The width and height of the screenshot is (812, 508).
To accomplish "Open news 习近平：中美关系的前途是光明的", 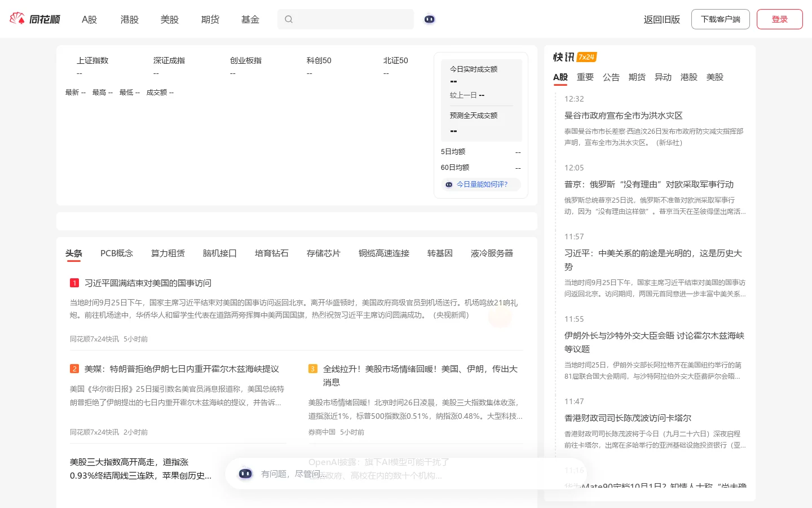I will click(654, 260).
